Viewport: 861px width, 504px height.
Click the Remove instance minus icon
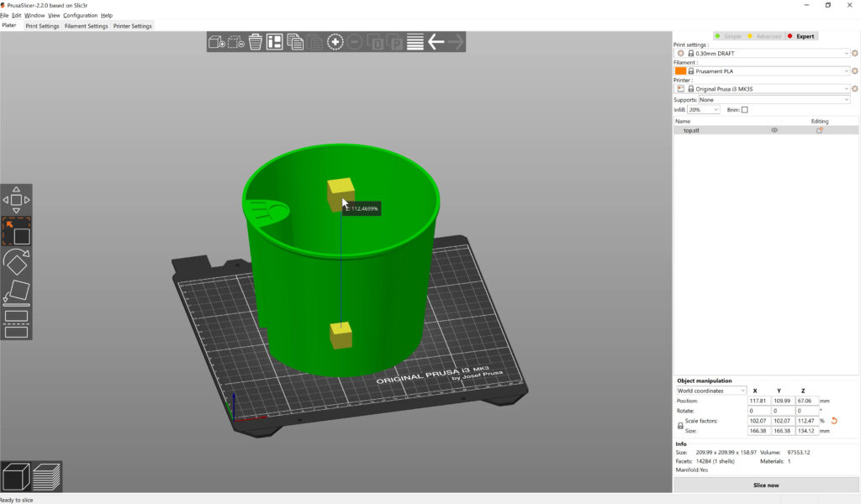pyautogui.click(x=355, y=42)
